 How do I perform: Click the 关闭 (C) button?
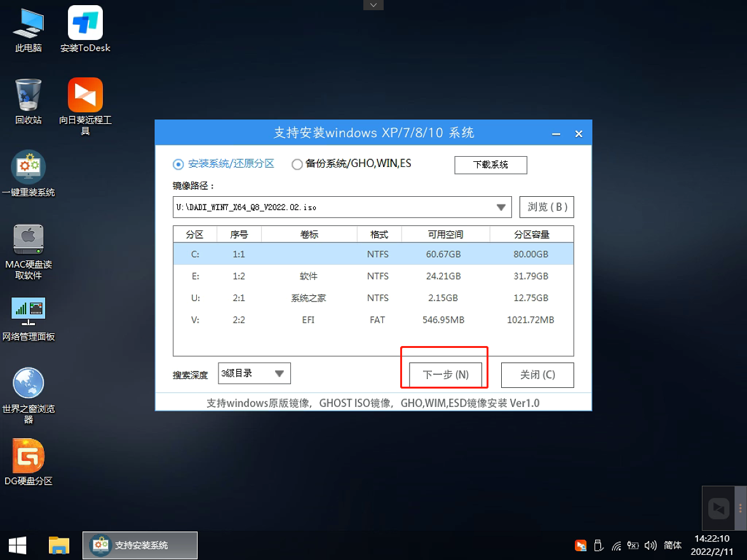pyautogui.click(x=537, y=375)
